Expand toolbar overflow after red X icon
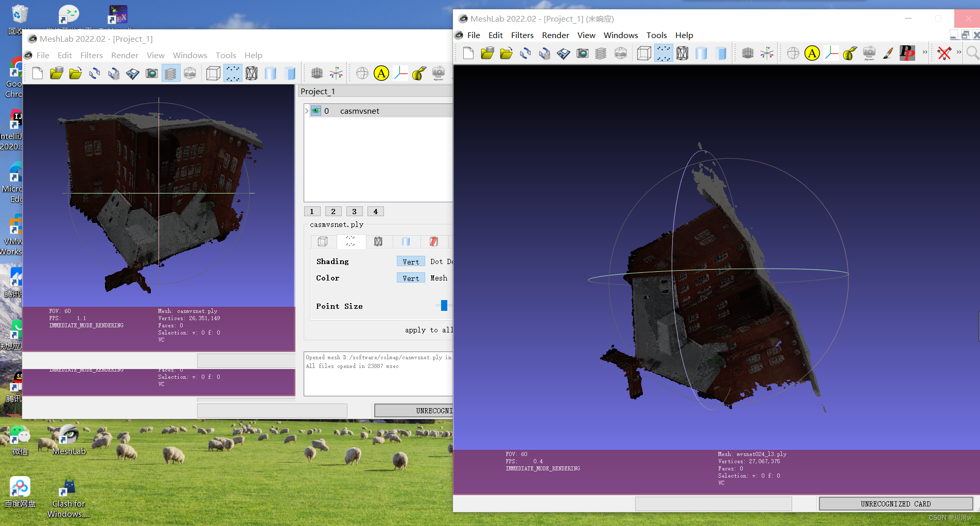The width and height of the screenshot is (980, 526). click(x=959, y=52)
